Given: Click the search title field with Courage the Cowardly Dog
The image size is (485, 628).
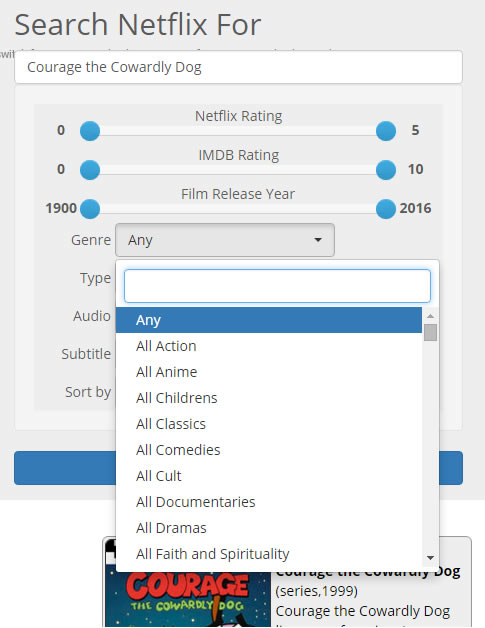Looking at the screenshot, I should 238,67.
